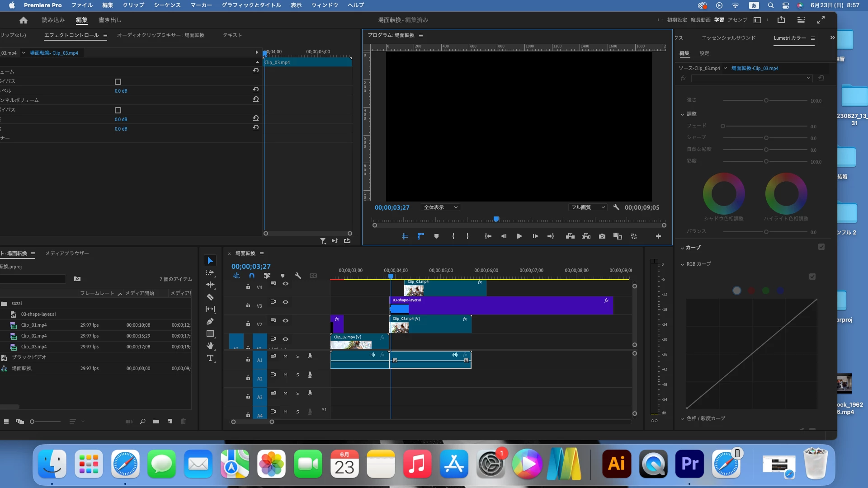
Task: Go to the 書き出し workspace
Action: pyautogui.click(x=110, y=20)
